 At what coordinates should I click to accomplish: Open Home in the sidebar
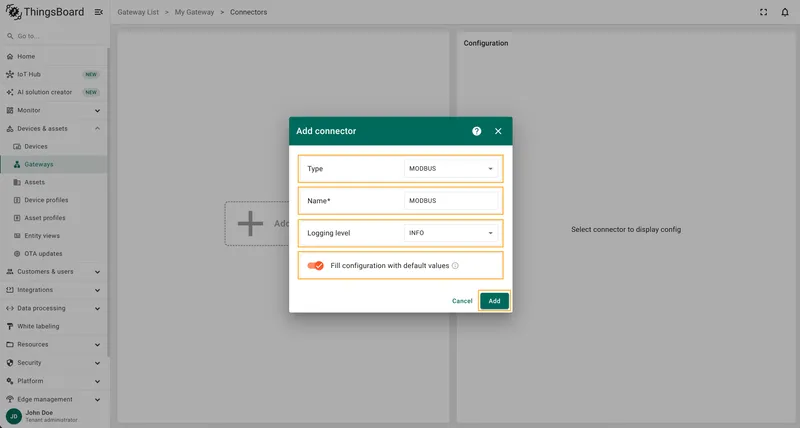click(54, 57)
